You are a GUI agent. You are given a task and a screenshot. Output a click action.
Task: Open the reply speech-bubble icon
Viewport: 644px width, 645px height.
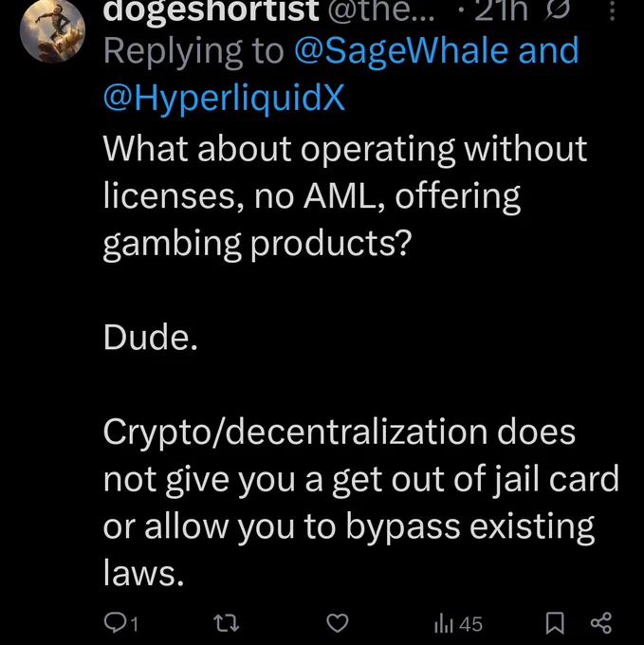pyautogui.click(x=113, y=622)
